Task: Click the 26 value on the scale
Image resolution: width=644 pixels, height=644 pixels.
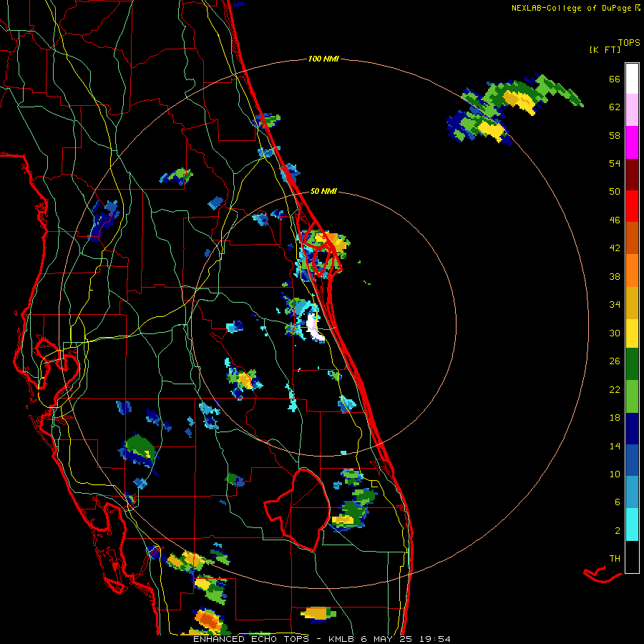Action: pyautogui.click(x=615, y=361)
